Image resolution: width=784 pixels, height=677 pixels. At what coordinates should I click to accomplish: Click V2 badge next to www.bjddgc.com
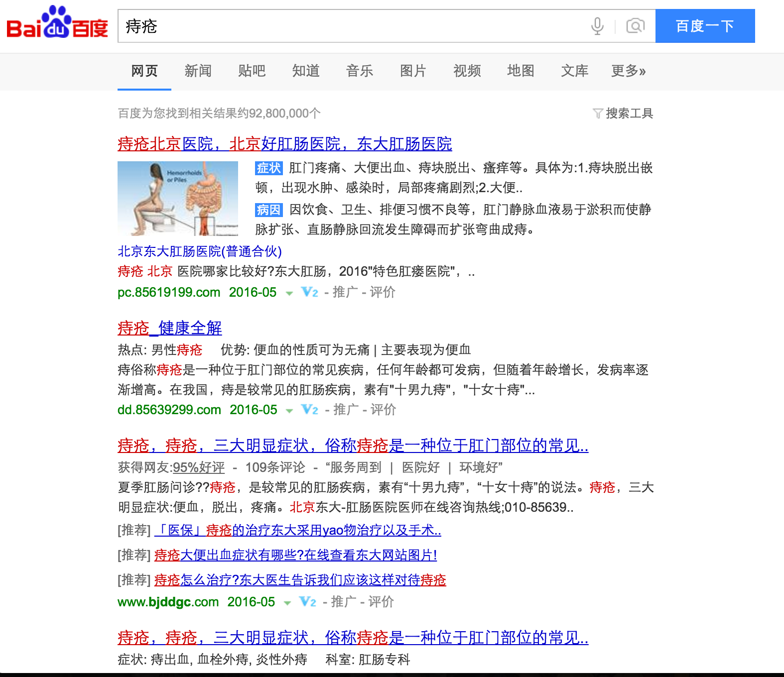coord(308,602)
